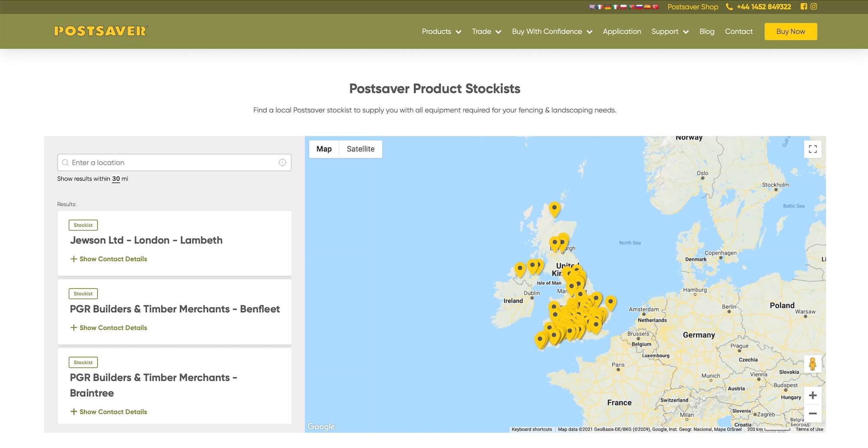The width and height of the screenshot is (868, 448).
Task: Open the Blog page
Action: (x=707, y=31)
